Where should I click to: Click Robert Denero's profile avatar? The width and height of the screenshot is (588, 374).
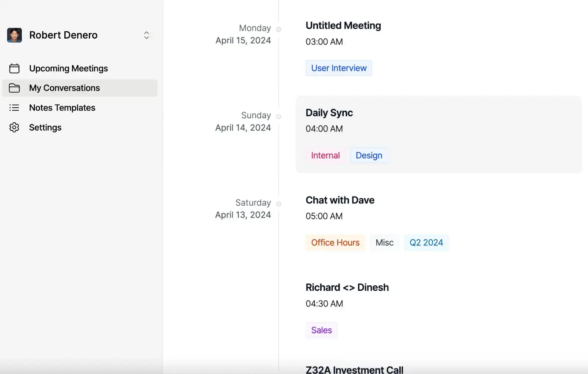tap(14, 35)
